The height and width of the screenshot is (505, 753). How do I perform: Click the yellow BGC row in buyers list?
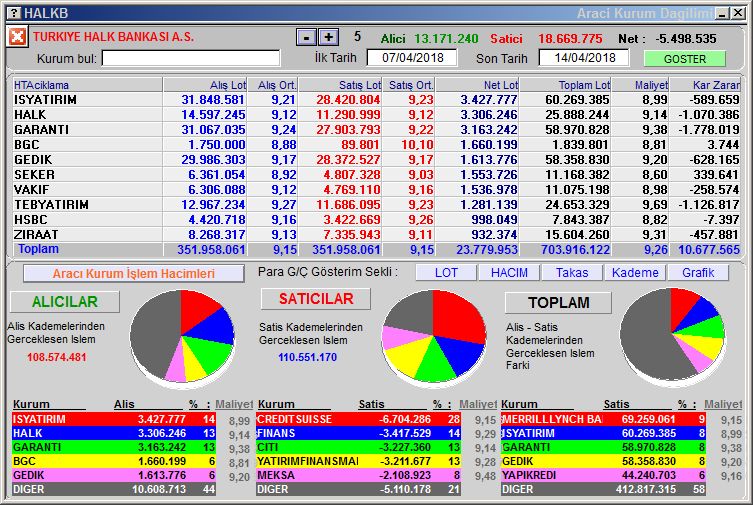[x=114, y=461]
